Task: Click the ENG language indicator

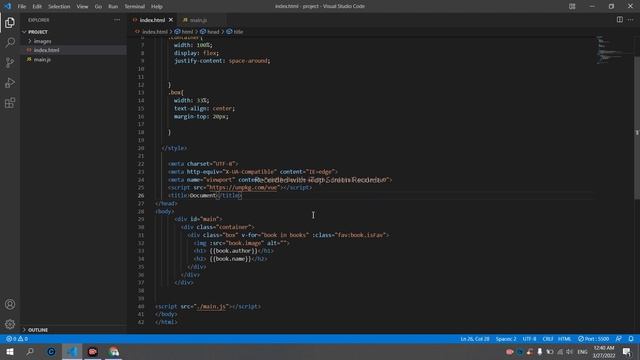Action: point(582,351)
